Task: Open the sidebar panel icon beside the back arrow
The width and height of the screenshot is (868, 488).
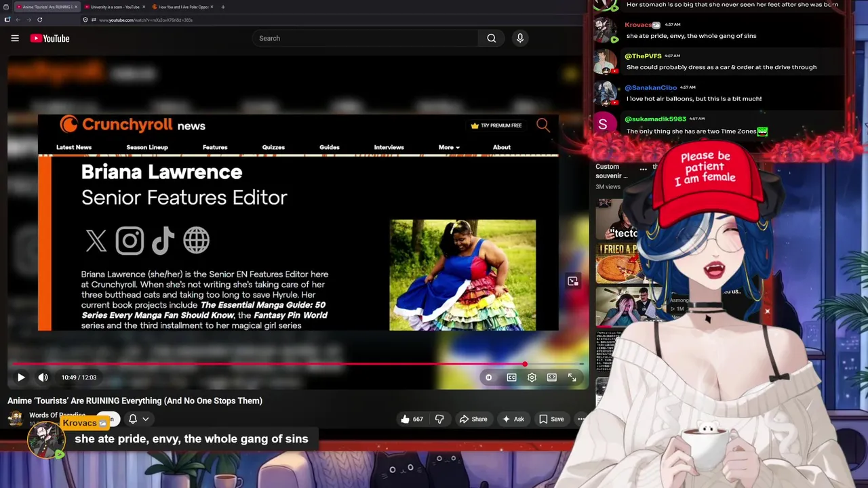Action: [7, 20]
